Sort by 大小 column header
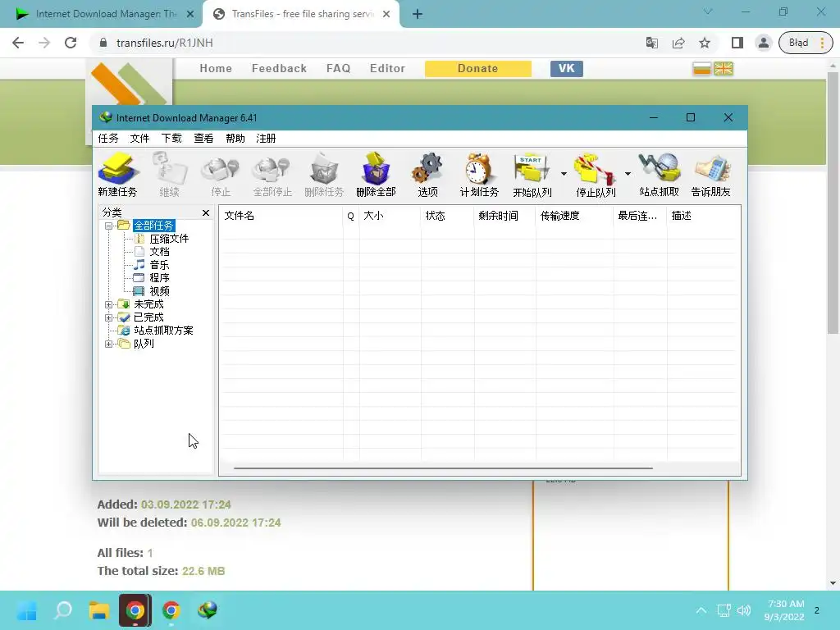Viewport: 840px width, 630px height. [x=390, y=216]
